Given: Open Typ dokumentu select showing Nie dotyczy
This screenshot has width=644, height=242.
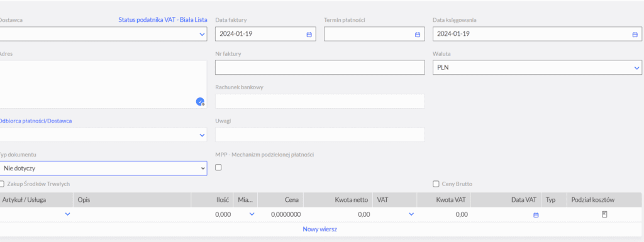Looking at the screenshot, I should point(103,168).
